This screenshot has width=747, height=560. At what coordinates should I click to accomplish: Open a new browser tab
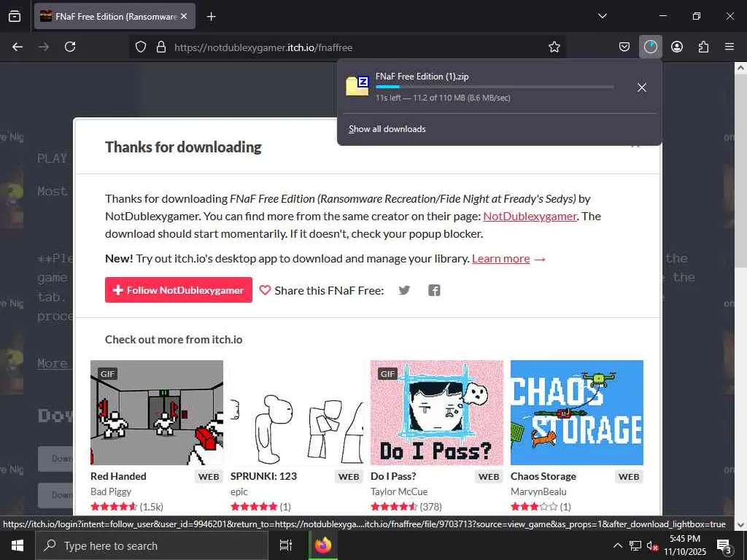coord(211,17)
